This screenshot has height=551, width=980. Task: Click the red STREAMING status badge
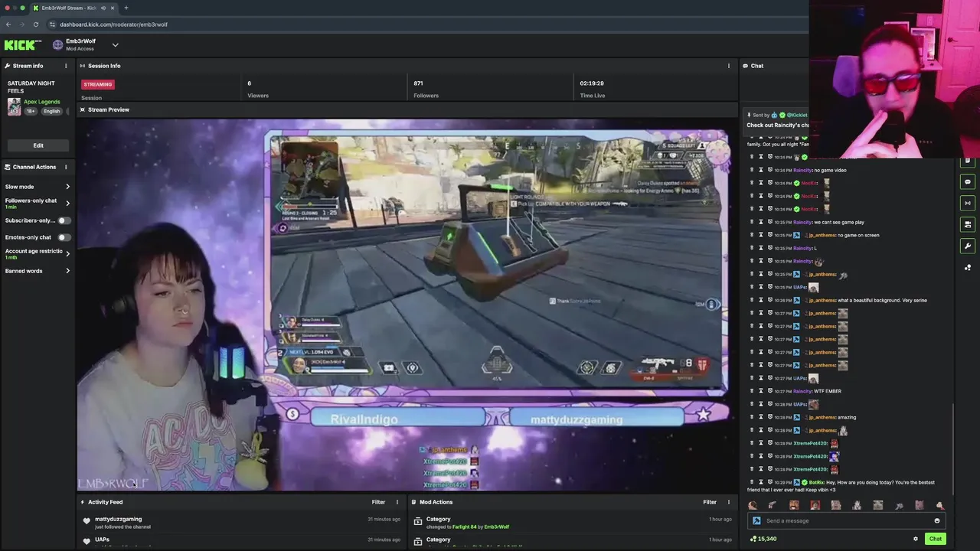pos(98,84)
